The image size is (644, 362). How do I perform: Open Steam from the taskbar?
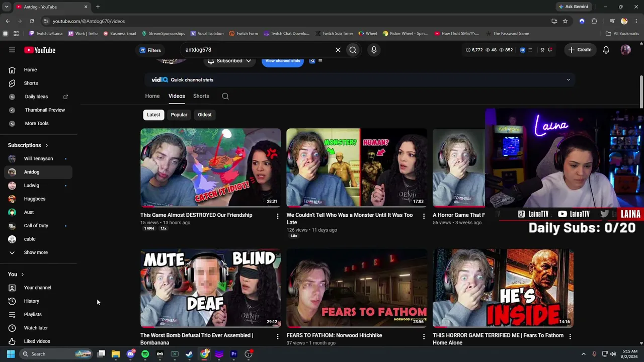(x=189, y=354)
